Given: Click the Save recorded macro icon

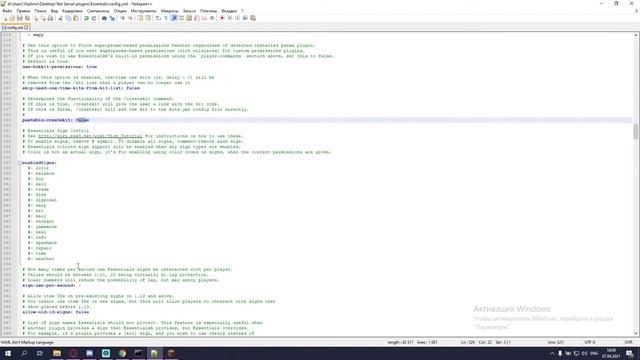Looking at the screenshot, I should 253,18.
